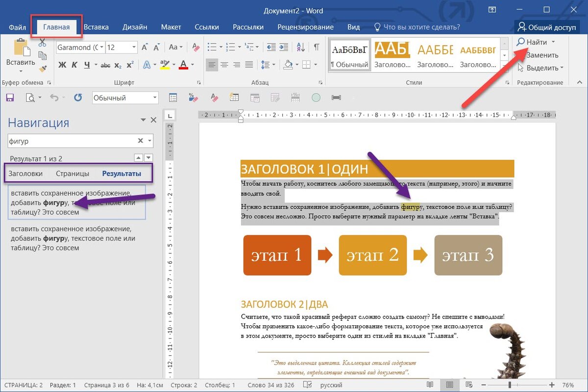Image resolution: width=588 pixels, height=392 pixels.
Task: Show Страницы tab in Navigation pane
Action: 73,173
